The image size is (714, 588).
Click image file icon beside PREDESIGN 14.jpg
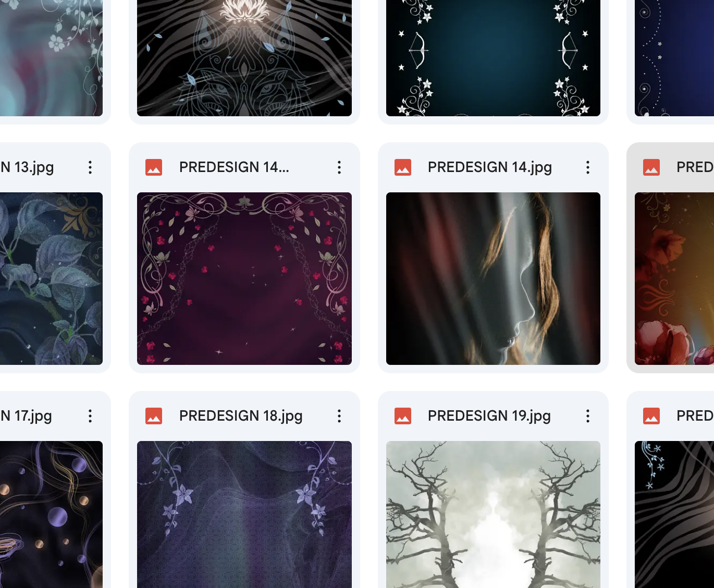coord(403,167)
